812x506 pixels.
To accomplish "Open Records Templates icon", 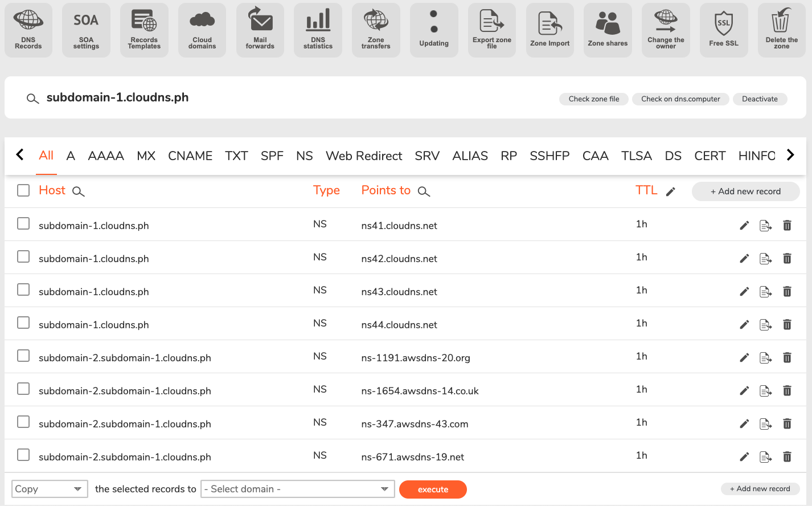I will (x=144, y=30).
